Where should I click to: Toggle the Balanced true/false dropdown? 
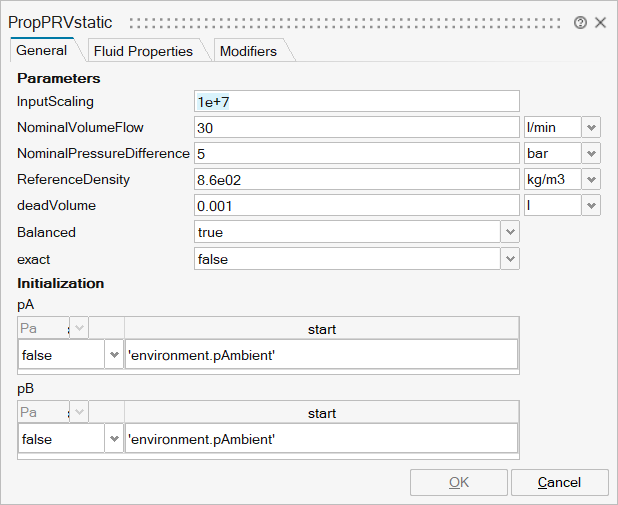point(510,232)
